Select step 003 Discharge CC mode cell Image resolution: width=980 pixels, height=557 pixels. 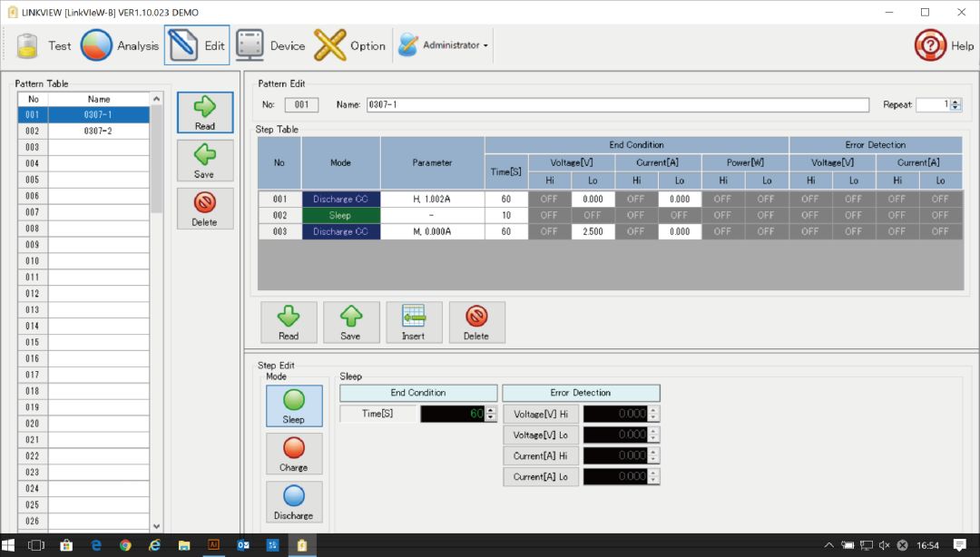(340, 232)
